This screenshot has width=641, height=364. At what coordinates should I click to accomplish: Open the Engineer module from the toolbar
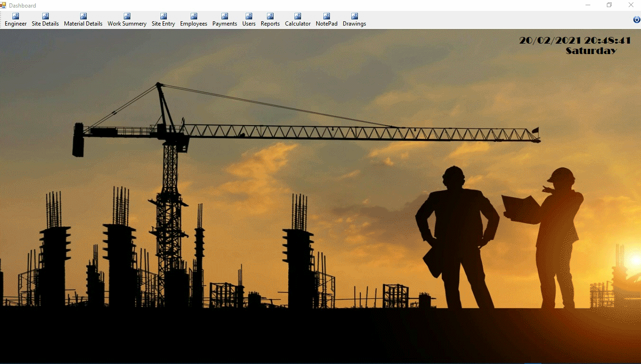[16, 20]
